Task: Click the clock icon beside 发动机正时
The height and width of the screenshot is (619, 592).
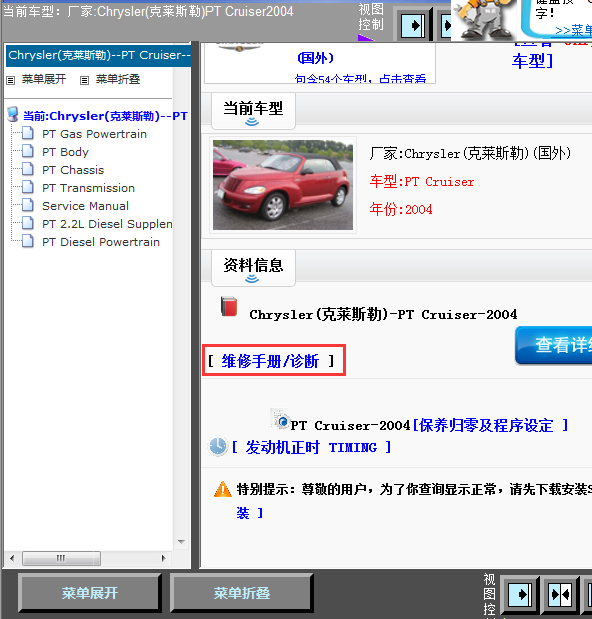Action: click(218, 446)
